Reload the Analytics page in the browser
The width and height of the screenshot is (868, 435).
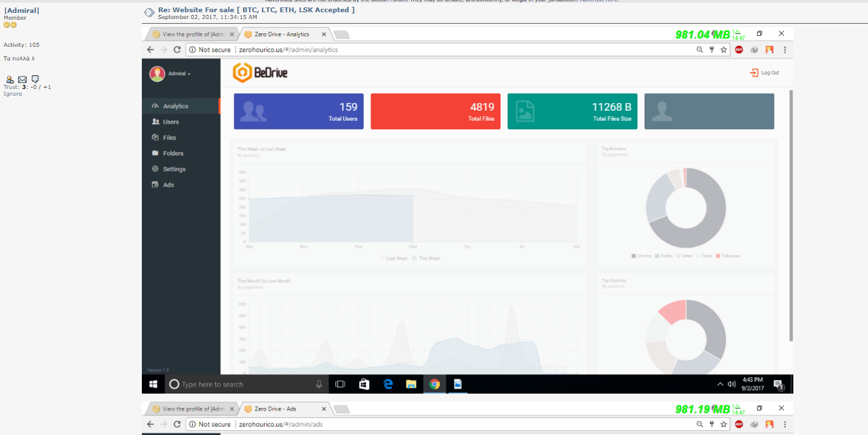click(177, 50)
